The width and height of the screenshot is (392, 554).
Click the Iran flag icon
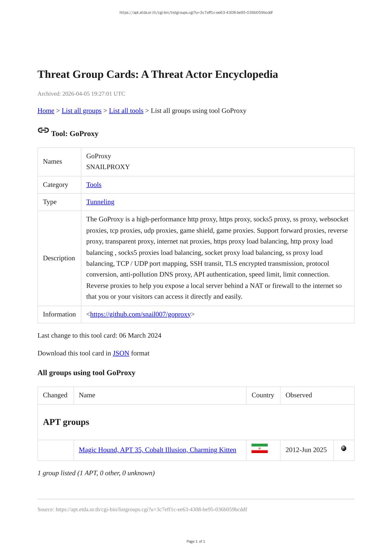click(259, 448)
